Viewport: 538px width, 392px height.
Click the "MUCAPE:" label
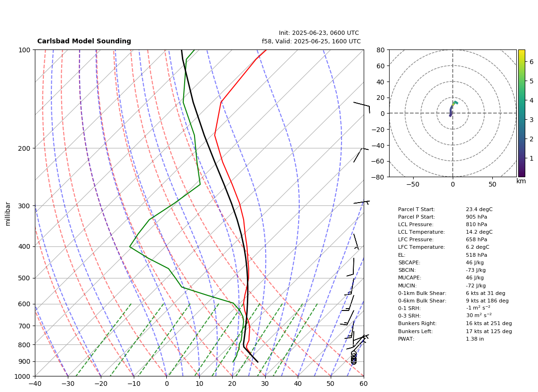tap(410, 278)
